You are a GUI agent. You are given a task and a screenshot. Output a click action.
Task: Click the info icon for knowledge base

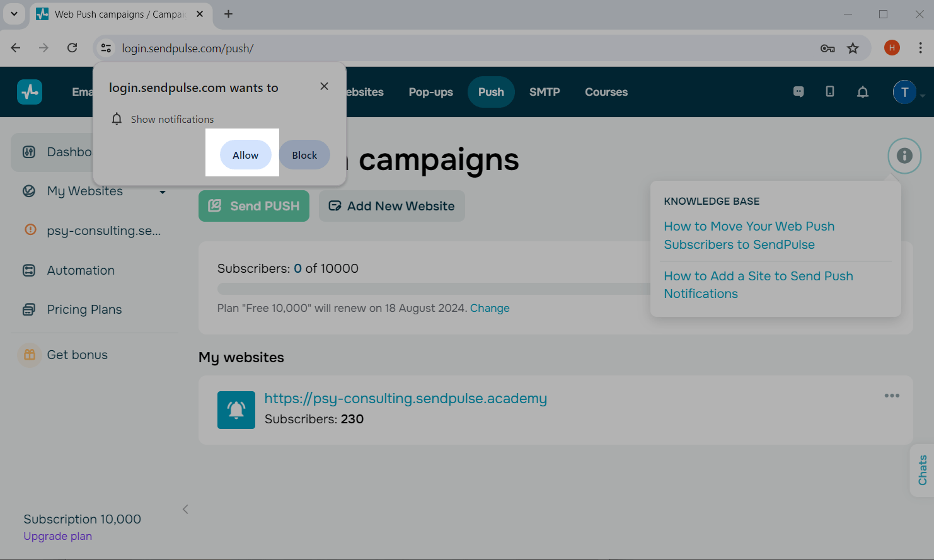[904, 156]
